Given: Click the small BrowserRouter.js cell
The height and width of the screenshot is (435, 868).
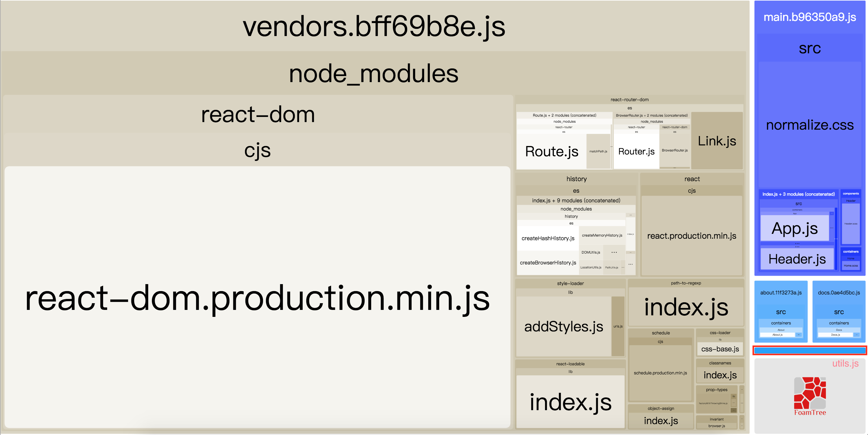Looking at the screenshot, I should [x=675, y=150].
